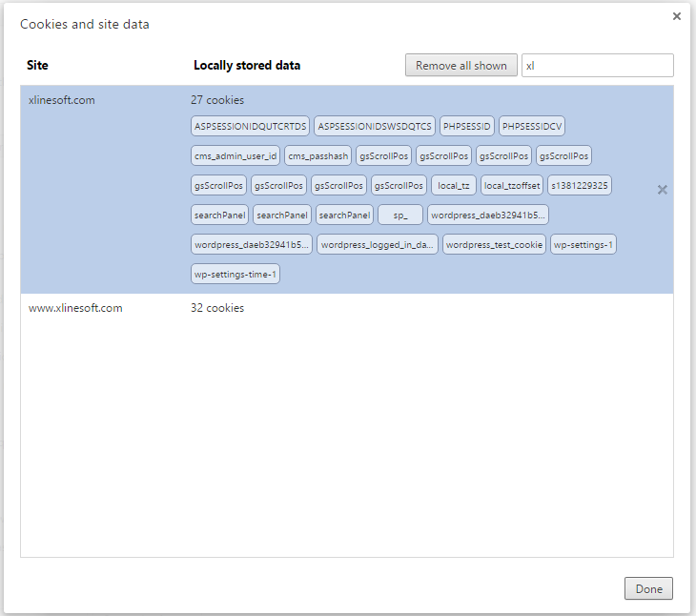Click the Done button
The height and width of the screenshot is (616, 696).
(648, 588)
